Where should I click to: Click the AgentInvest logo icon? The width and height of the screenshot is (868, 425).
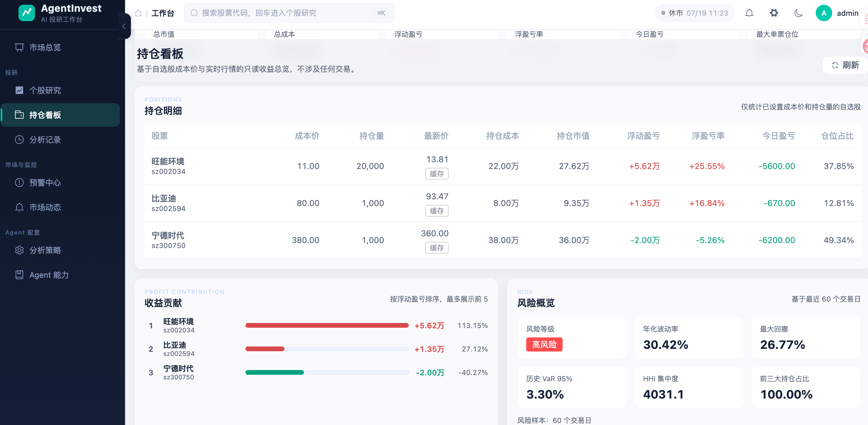(x=27, y=13)
